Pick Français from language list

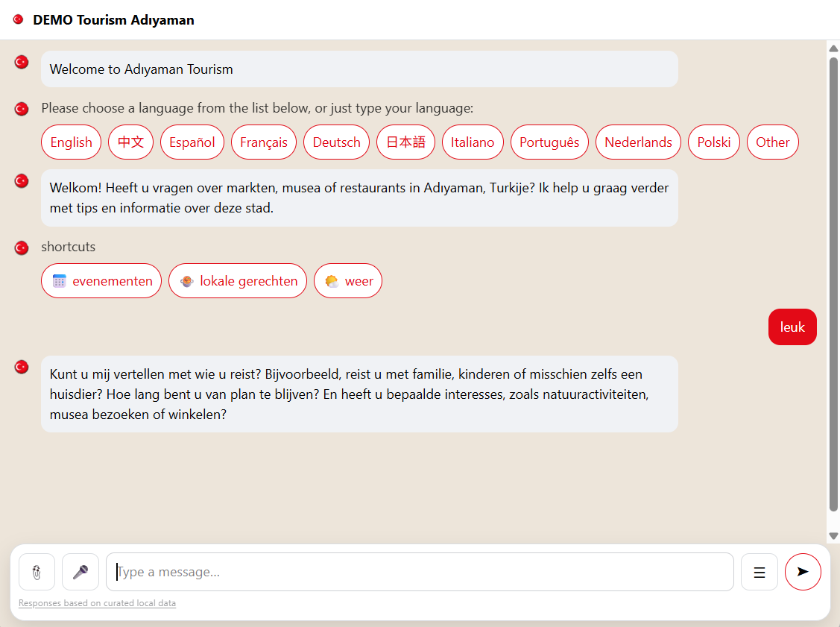tap(264, 142)
